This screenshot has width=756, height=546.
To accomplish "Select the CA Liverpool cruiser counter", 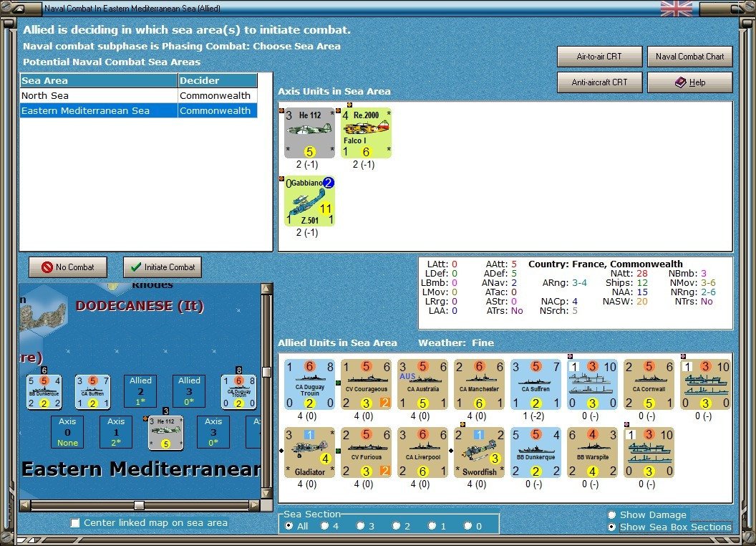I will (423, 452).
